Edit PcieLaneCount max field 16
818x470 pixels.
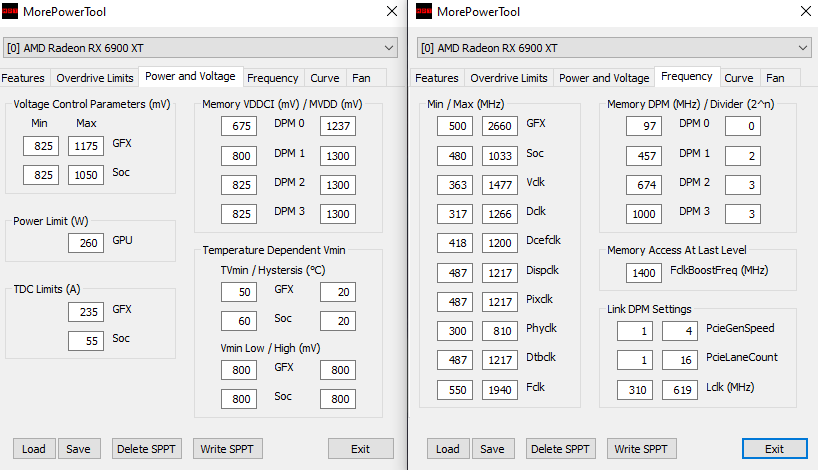pyautogui.click(x=680, y=360)
